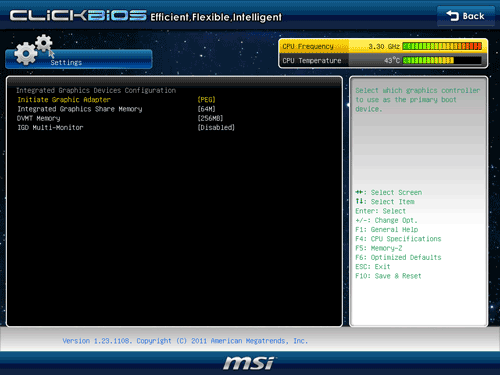Click the F6: Optimized Defaults help line
Screen dimensions: 500x375
(x=398, y=257)
